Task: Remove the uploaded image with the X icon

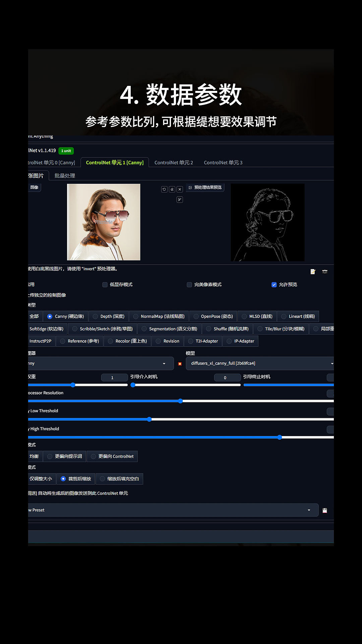Action: [x=180, y=189]
